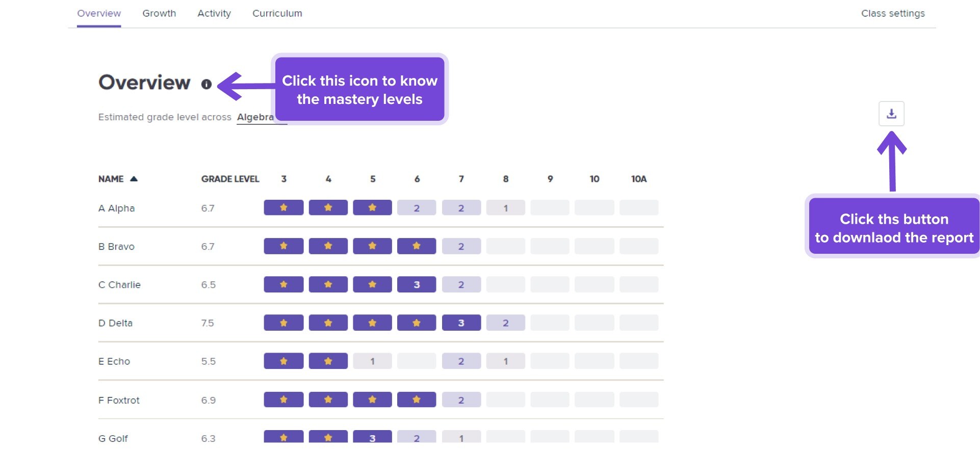Go to the Curriculum tab
Viewport: 980px width, 453px height.
[x=277, y=13]
